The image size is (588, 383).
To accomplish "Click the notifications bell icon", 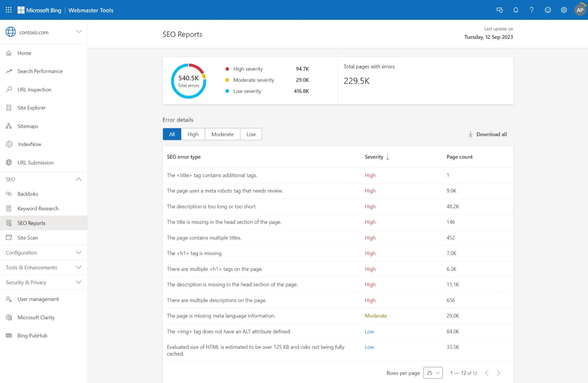I will pos(515,10).
